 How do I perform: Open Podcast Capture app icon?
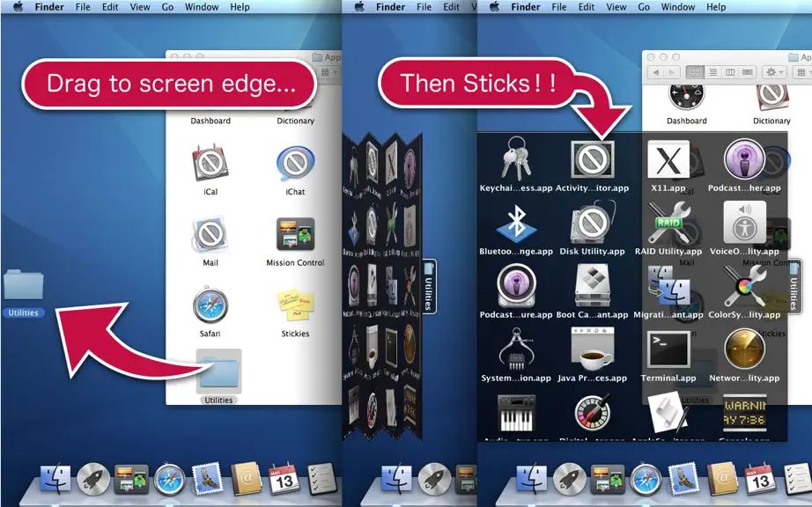point(516,286)
